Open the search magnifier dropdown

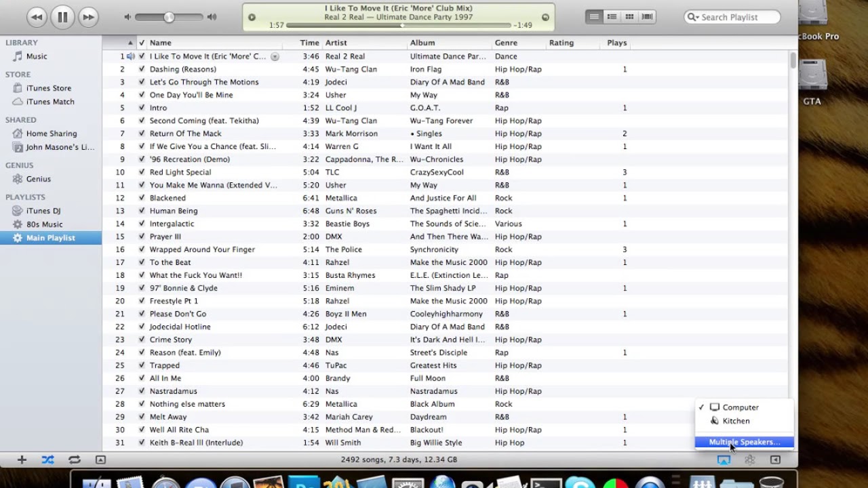tap(693, 17)
